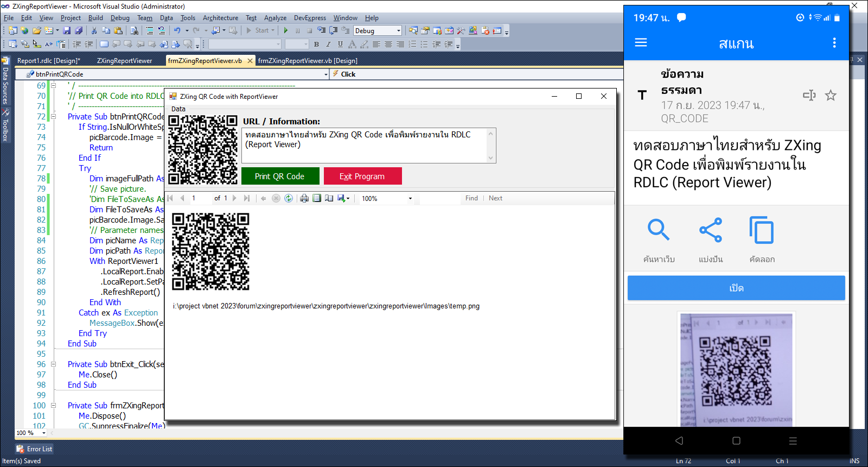Toggle center alignment in formatting toolbar

[388, 44]
